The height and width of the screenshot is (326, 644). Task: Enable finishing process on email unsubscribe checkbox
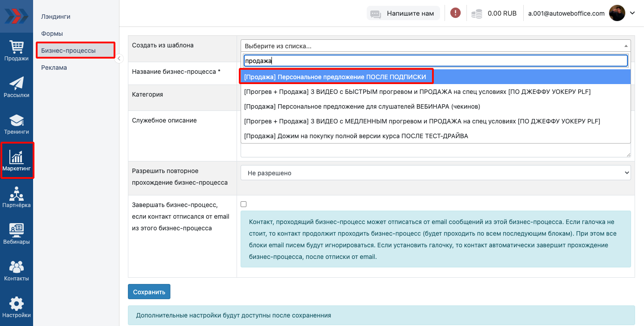tap(244, 204)
